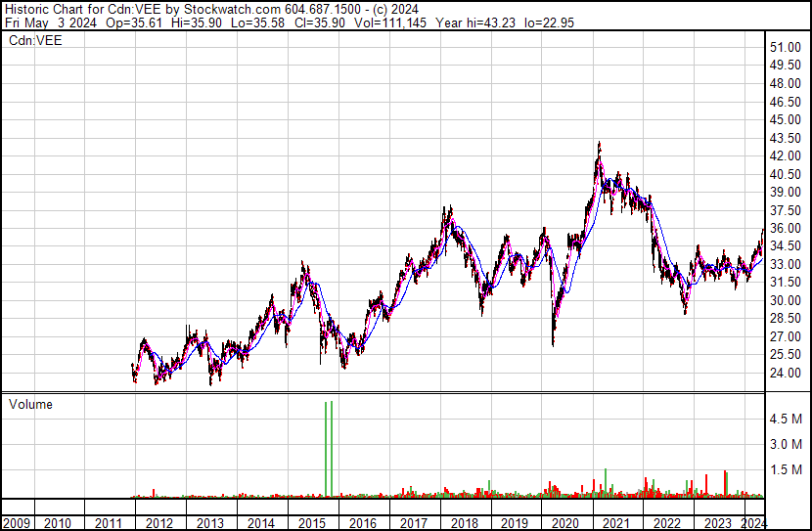Screen dimensions: 812x531
Task: Click the 2013 year label on the time axis
Action: (x=209, y=523)
